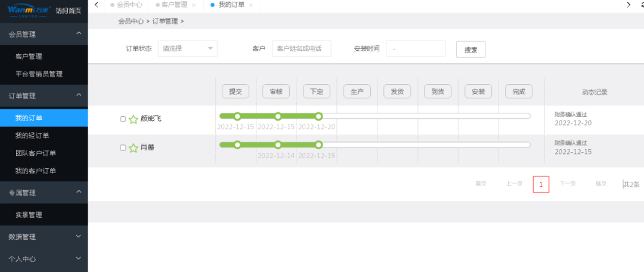Viewport: 644px width, 272px height.
Task: Click 颜能飞's 下定 progress marker
Action: (x=318, y=116)
